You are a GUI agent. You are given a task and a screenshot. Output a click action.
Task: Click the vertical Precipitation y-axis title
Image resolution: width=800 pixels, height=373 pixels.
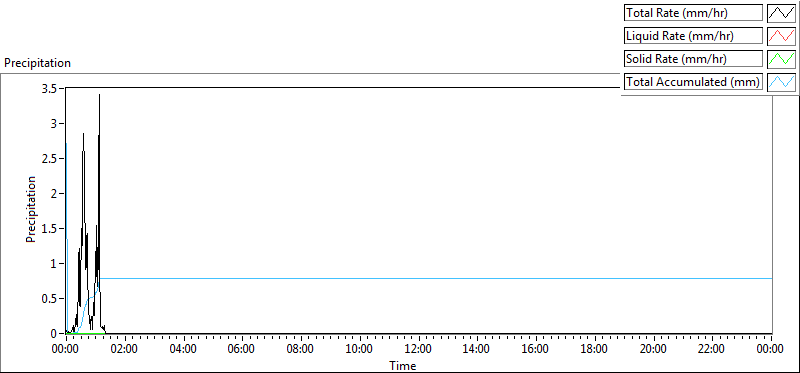coord(31,209)
